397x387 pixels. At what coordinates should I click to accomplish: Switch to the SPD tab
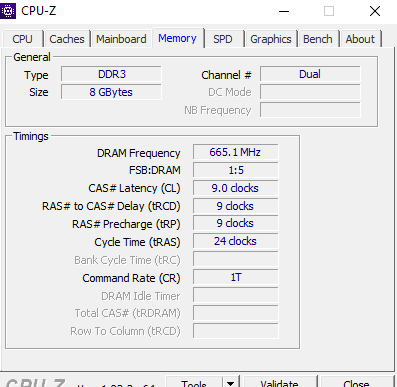(223, 39)
